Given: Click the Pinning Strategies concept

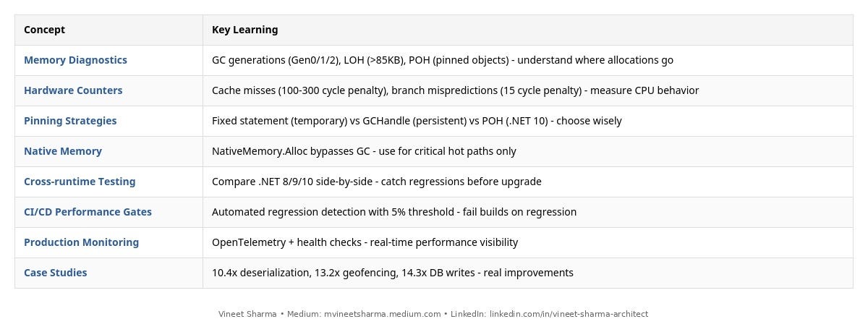Looking at the screenshot, I should tap(70, 121).
